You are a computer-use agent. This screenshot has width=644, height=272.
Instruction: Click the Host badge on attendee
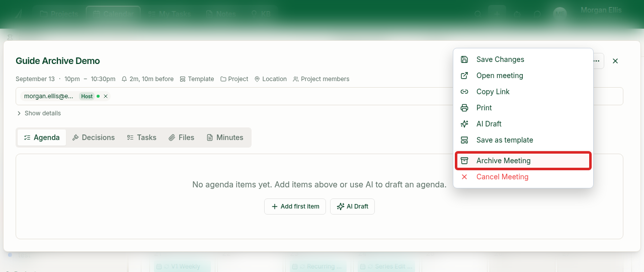87,96
